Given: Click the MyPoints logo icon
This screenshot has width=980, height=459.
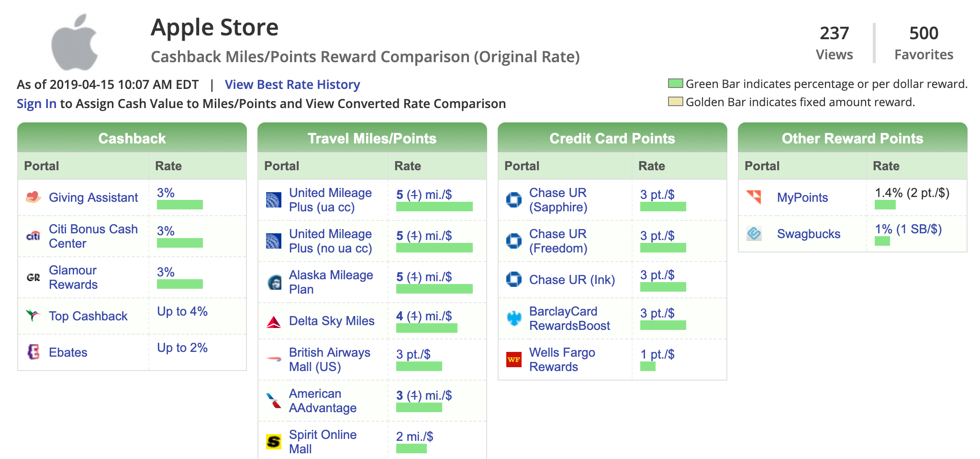Looking at the screenshot, I should tap(754, 197).
